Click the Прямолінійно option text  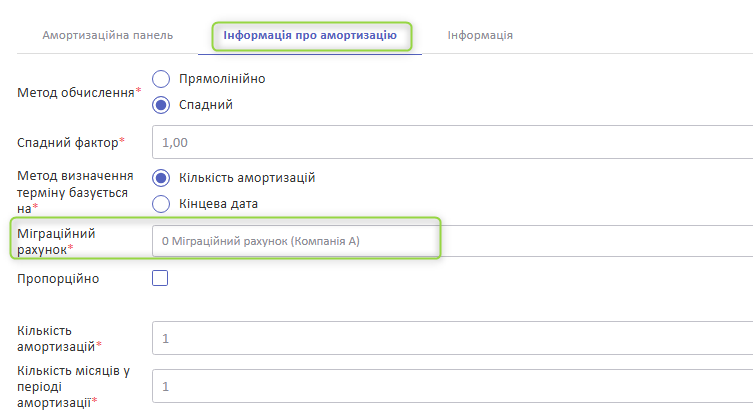(222, 79)
